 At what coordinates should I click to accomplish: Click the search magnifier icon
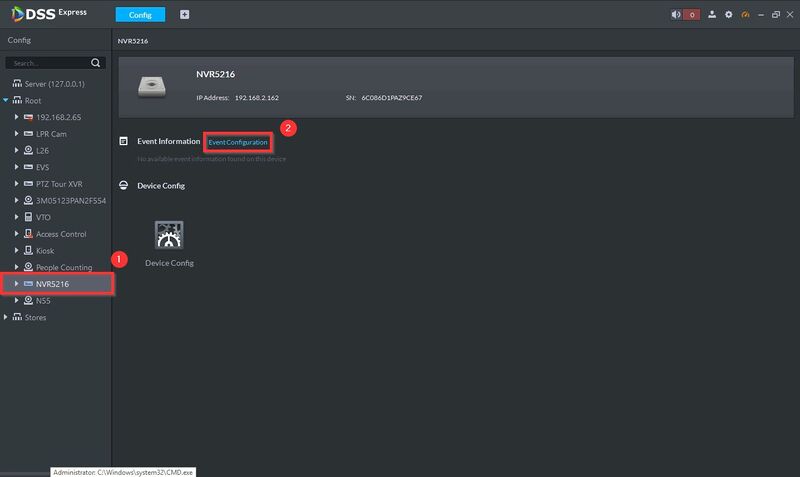coord(95,63)
